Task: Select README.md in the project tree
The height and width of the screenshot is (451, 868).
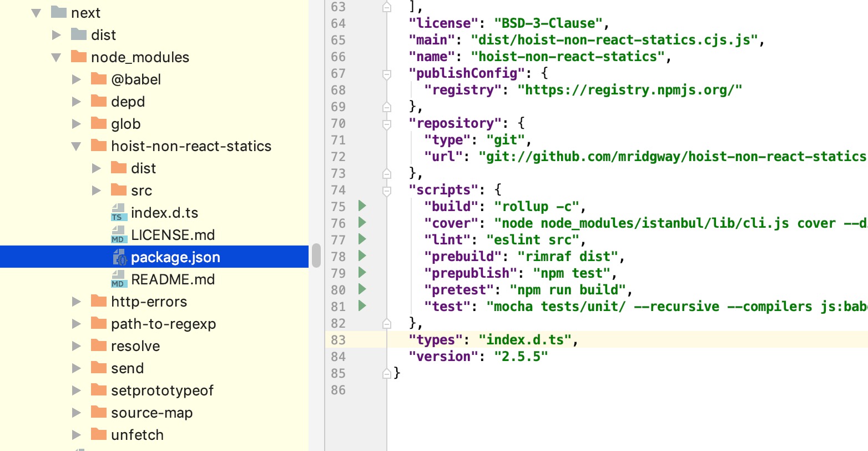Action: 173,279
